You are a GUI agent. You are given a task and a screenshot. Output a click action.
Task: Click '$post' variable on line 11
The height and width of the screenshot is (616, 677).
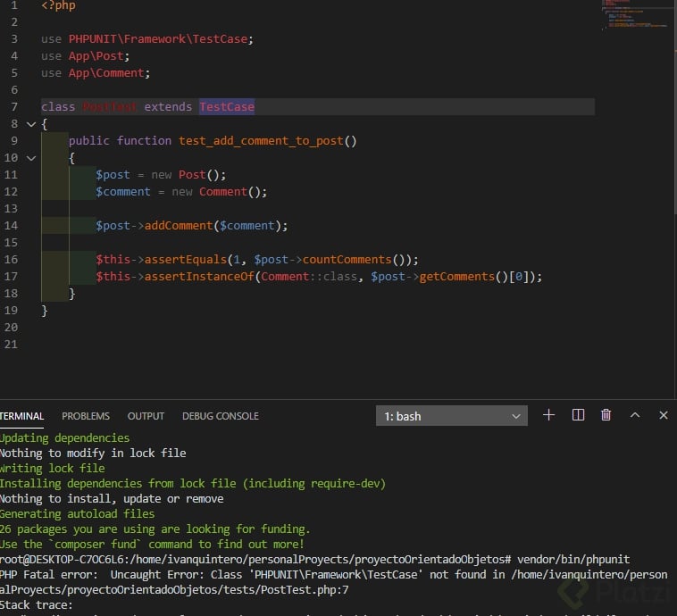(x=113, y=175)
